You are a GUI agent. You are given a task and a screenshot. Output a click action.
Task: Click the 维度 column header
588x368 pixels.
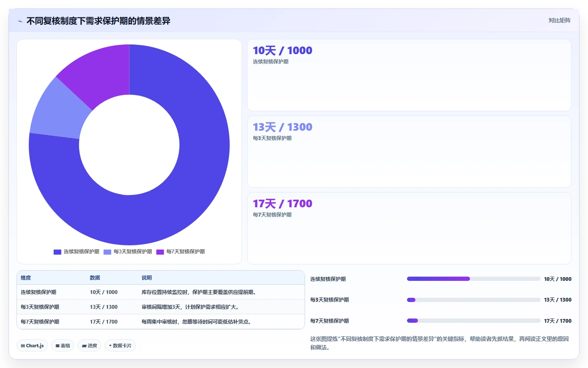coord(26,278)
